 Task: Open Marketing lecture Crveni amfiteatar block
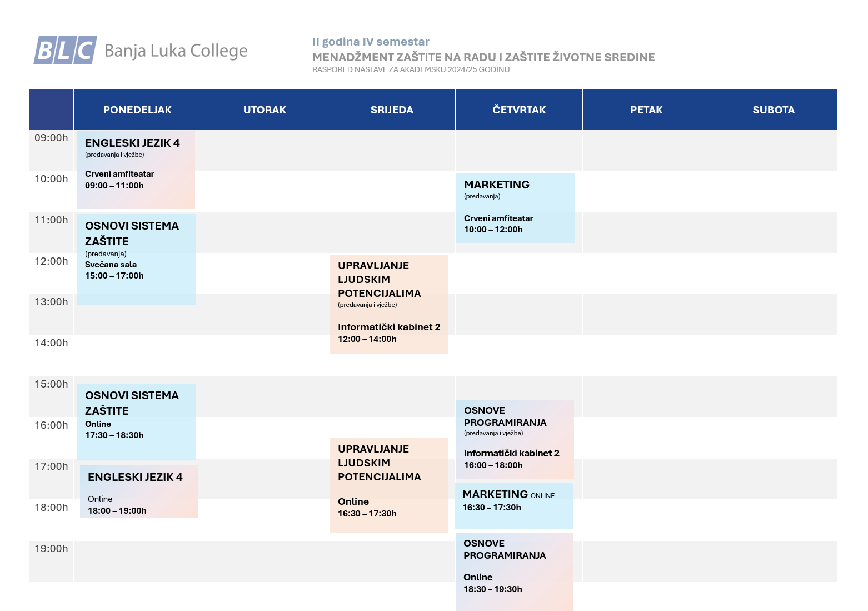[x=516, y=208]
